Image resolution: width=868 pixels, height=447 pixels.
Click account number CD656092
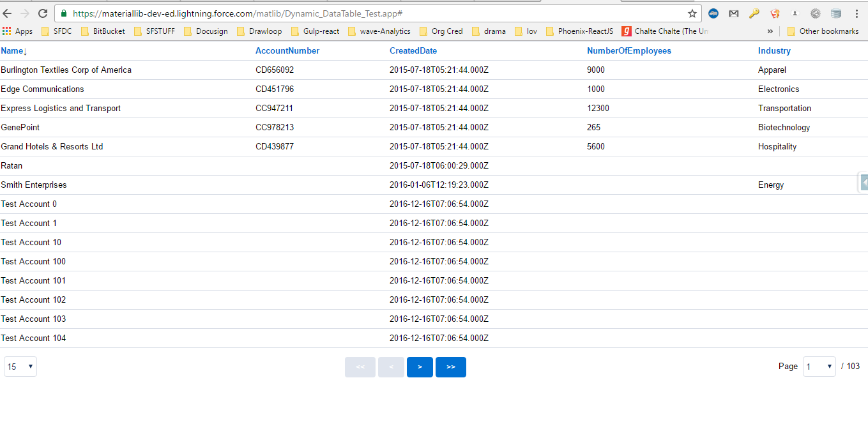pyautogui.click(x=275, y=70)
